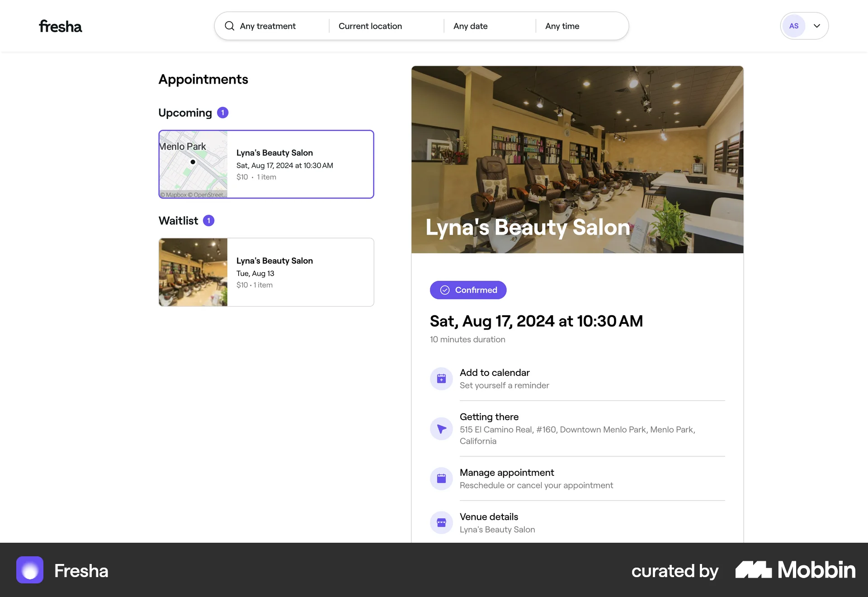Open waitlist entry for Tue, Aug 13
The image size is (868, 597).
(x=300, y=272)
